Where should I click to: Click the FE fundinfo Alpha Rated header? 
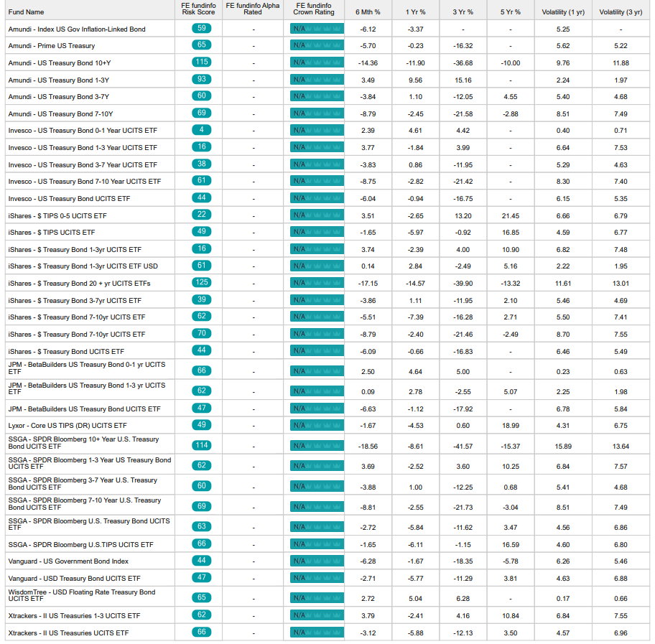(253, 9)
